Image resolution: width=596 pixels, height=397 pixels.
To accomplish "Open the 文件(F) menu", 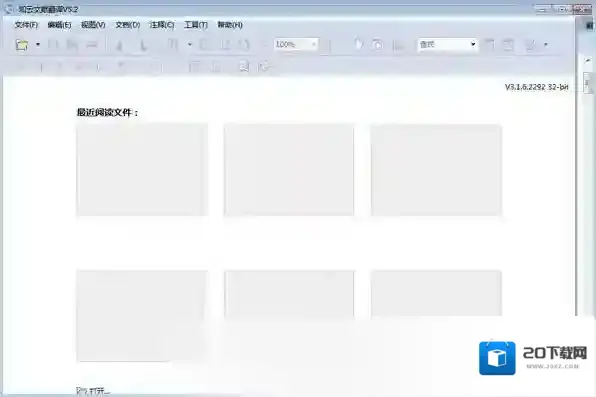I will point(26,25).
